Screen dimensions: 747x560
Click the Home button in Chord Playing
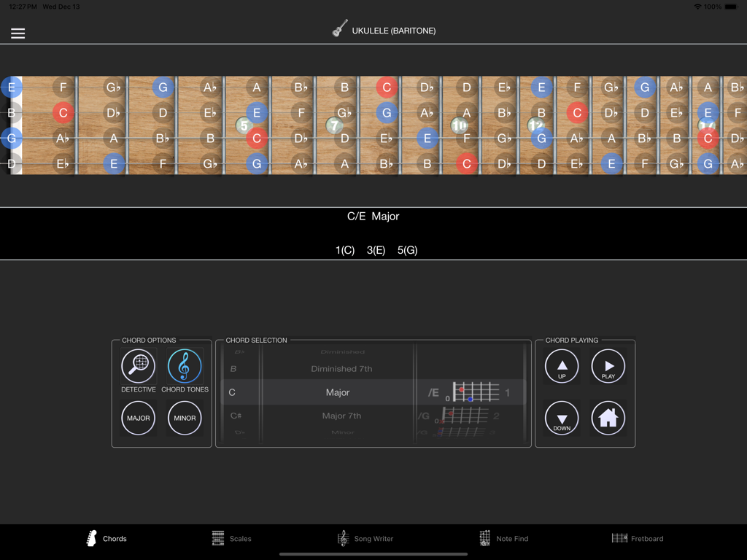point(608,418)
